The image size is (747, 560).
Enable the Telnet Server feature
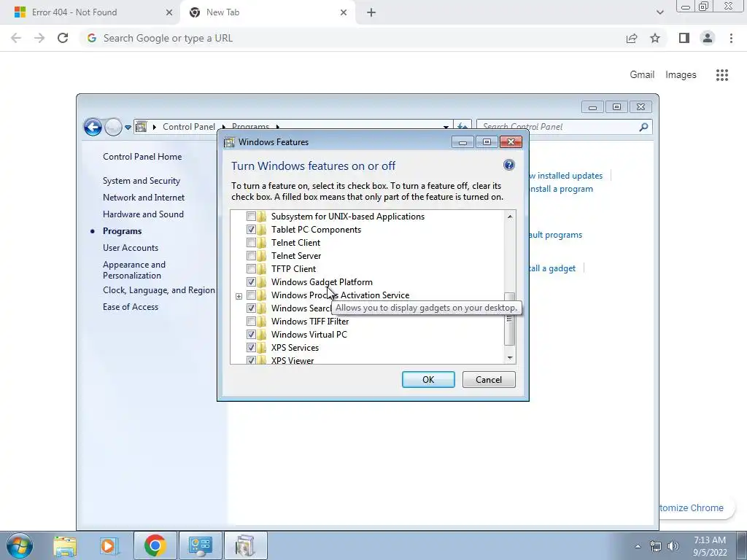pyautogui.click(x=251, y=256)
